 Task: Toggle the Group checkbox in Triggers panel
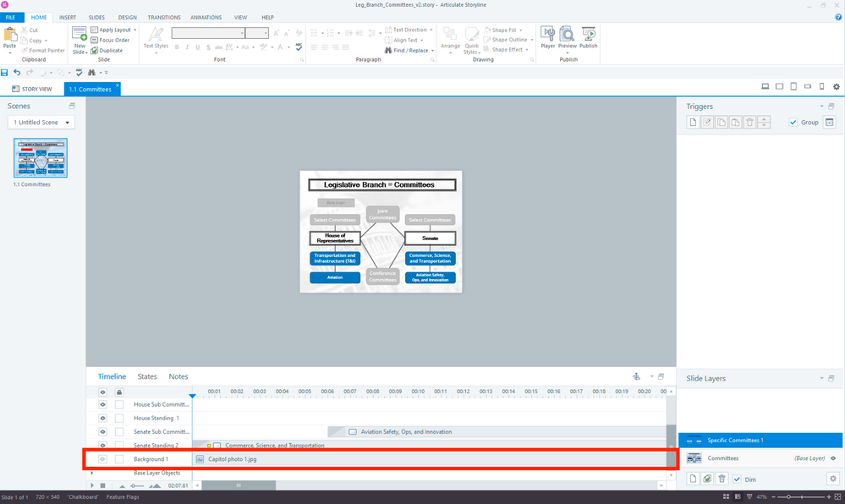pyautogui.click(x=793, y=123)
